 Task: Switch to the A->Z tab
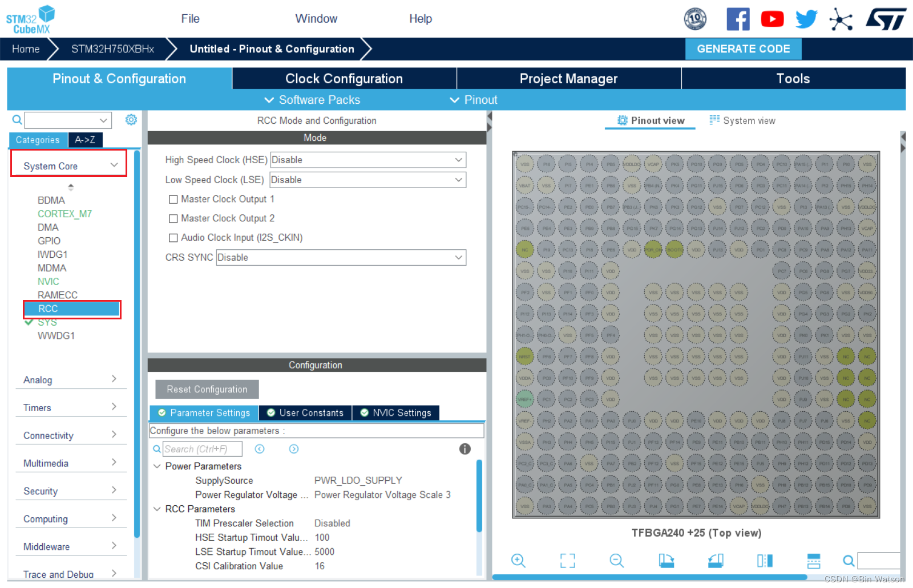[x=85, y=140]
